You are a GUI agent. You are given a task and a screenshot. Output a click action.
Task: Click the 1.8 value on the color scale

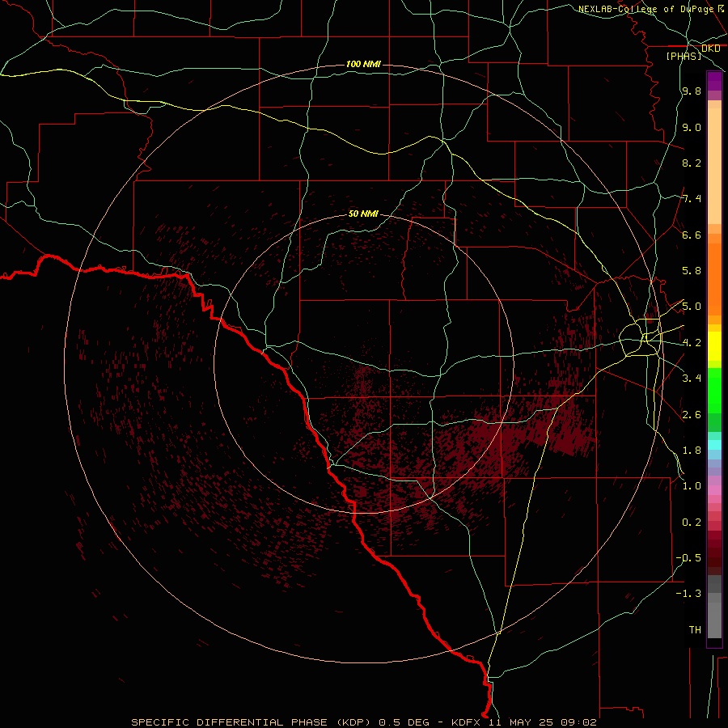point(692,451)
